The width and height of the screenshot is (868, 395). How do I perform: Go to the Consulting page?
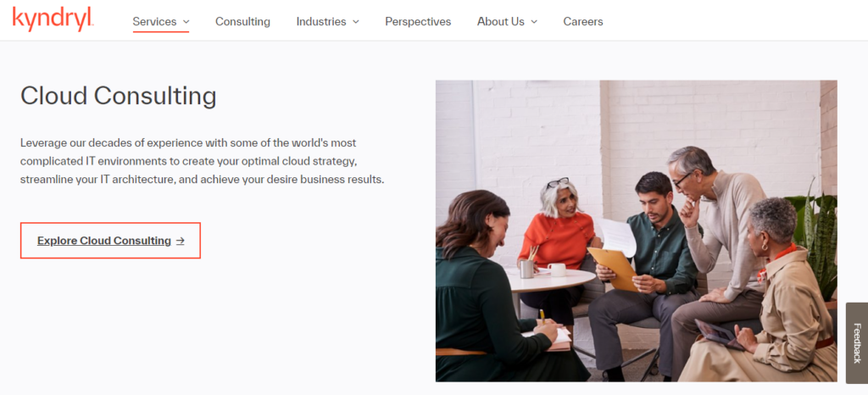[242, 21]
